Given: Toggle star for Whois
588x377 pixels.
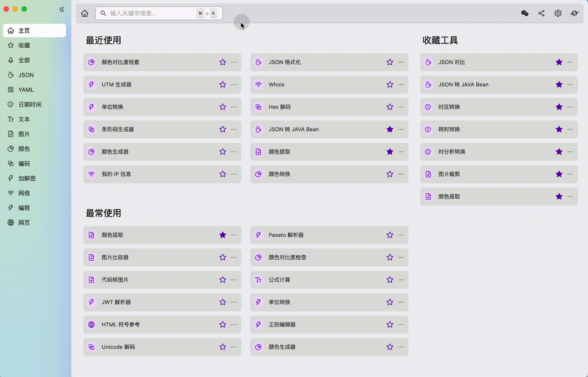Looking at the screenshot, I should point(390,84).
